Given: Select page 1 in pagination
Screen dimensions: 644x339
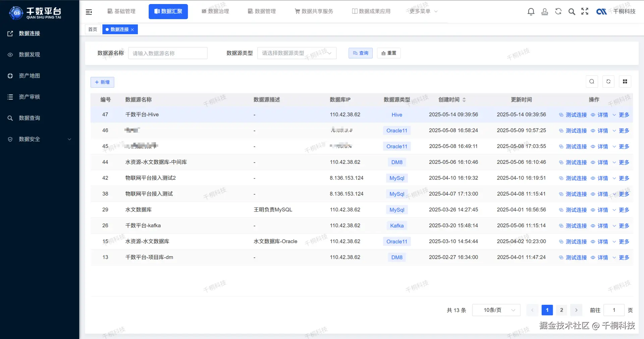Looking at the screenshot, I should 547,310.
